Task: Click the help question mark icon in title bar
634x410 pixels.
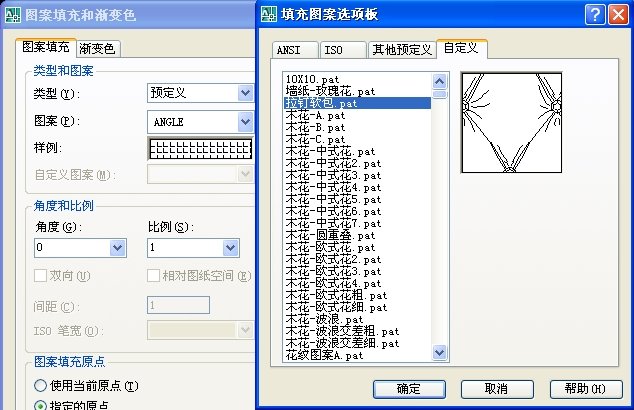Action: 595,15
